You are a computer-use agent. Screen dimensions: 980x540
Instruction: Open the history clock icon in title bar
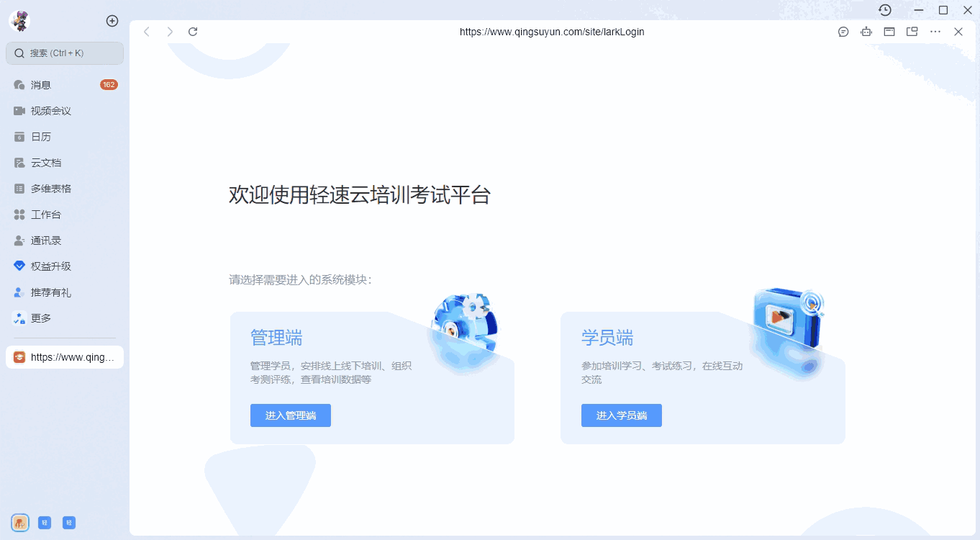pyautogui.click(x=885, y=10)
